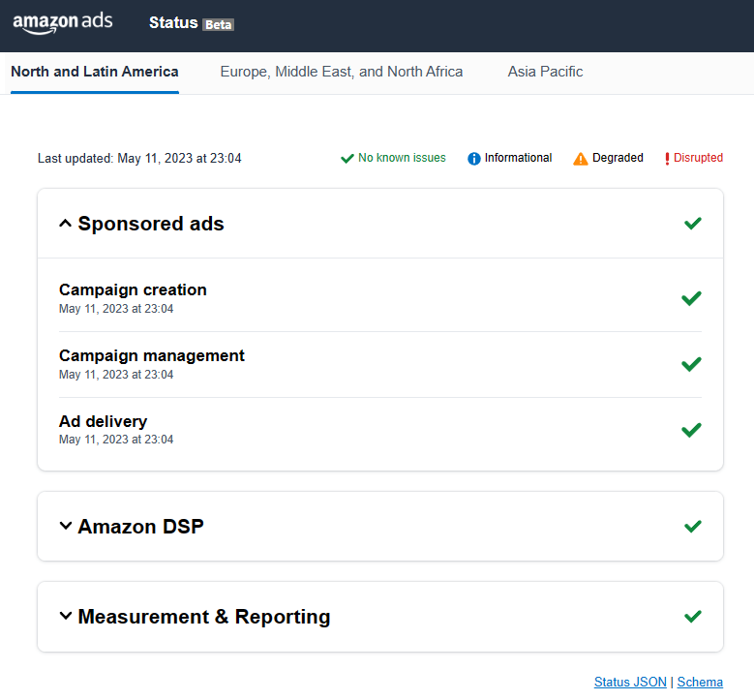754x700 pixels.
Task: Click the Amazon DSP heading
Action: point(141,527)
